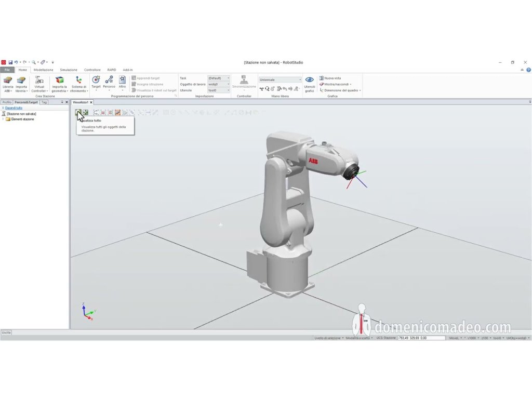The image size is (532, 399).
Task: Click the Save icon in quick access toolbar
Action: [x=10, y=62]
